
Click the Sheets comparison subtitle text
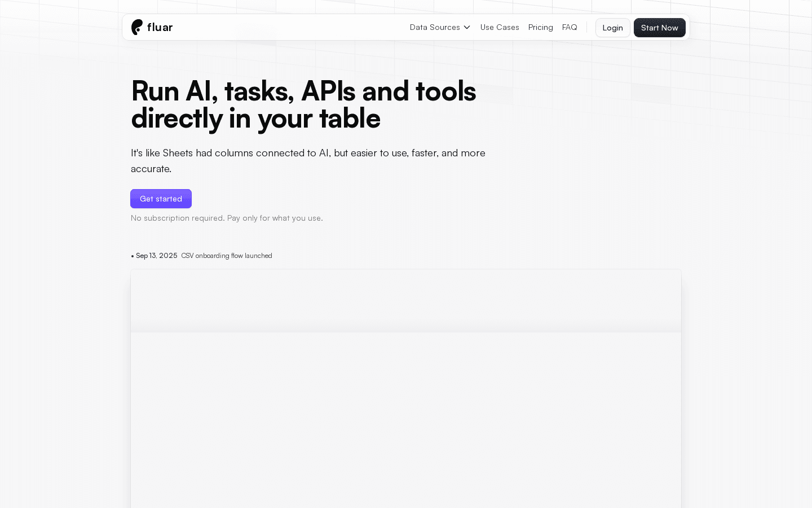click(x=308, y=160)
